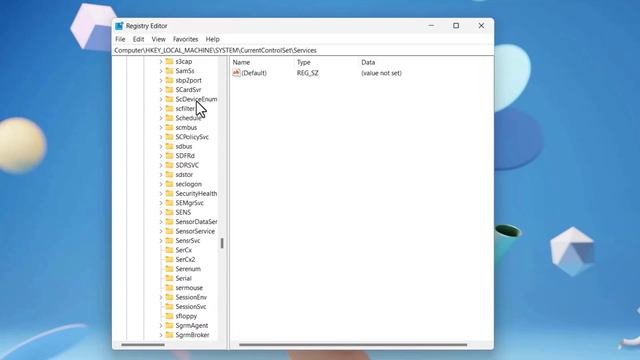Expand the SCardSvr tree node

pos(161,90)
